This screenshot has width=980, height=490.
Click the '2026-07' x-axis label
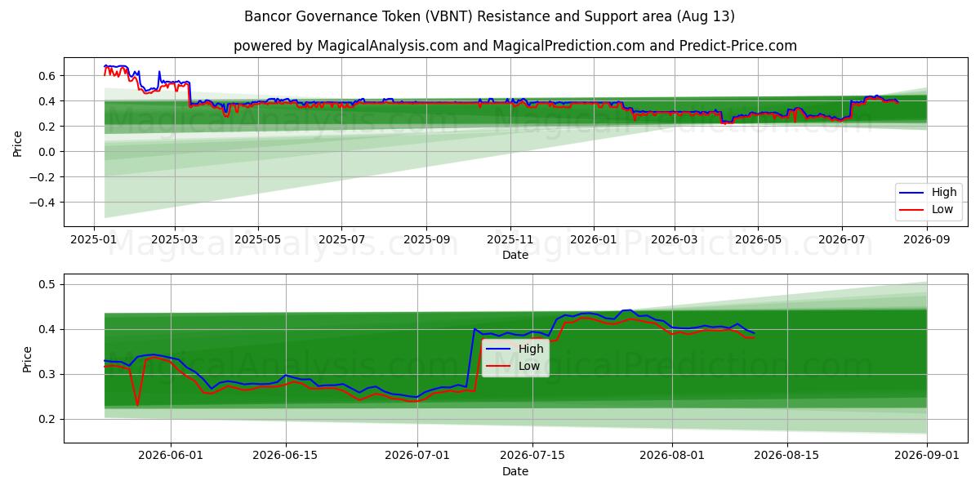(841, 241)
